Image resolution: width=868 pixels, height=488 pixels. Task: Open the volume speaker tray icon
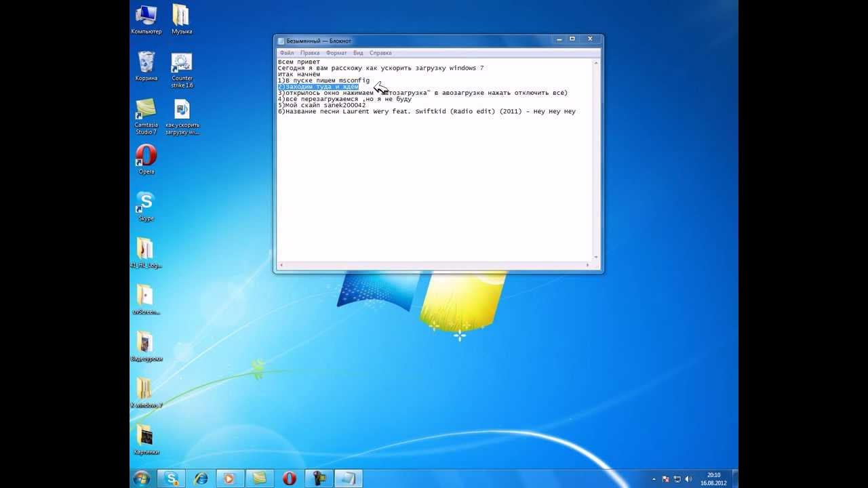pyautogui.click(x=688, y=479)
